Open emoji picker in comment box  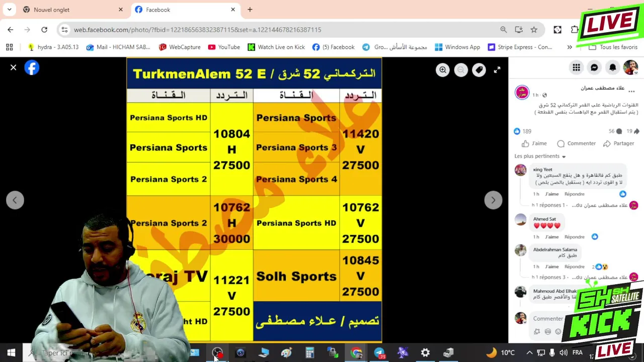[558, 332]
